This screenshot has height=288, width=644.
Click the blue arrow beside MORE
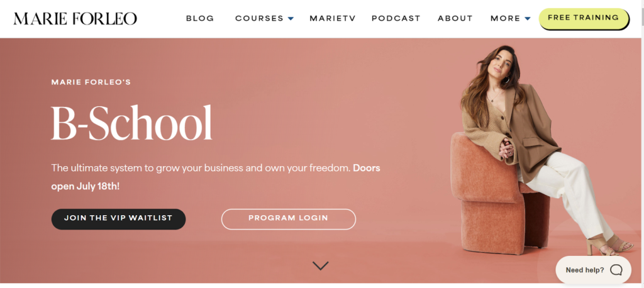coord(528,18)
